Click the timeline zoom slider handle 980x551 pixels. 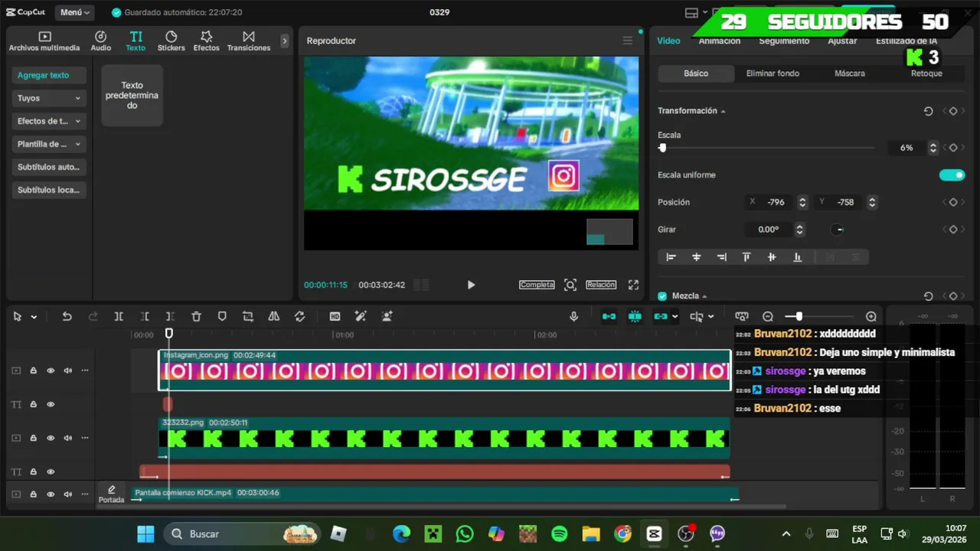tap(799, 316)
